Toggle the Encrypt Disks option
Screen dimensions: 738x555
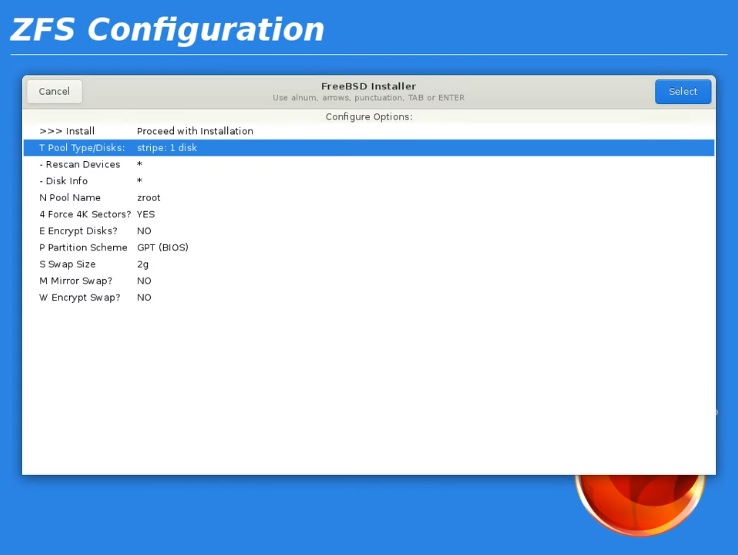[x=78, y=231]
